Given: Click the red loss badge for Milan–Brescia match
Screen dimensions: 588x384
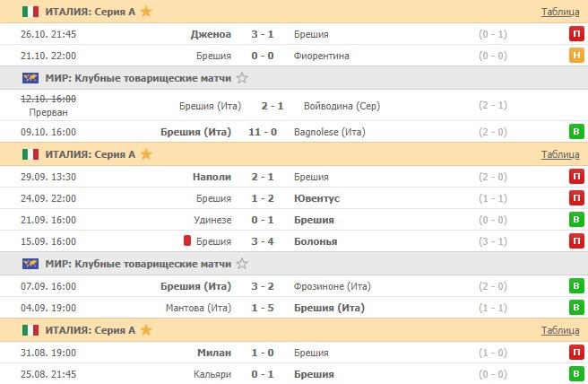Looking at the screenshot, I should pos(575,353).
